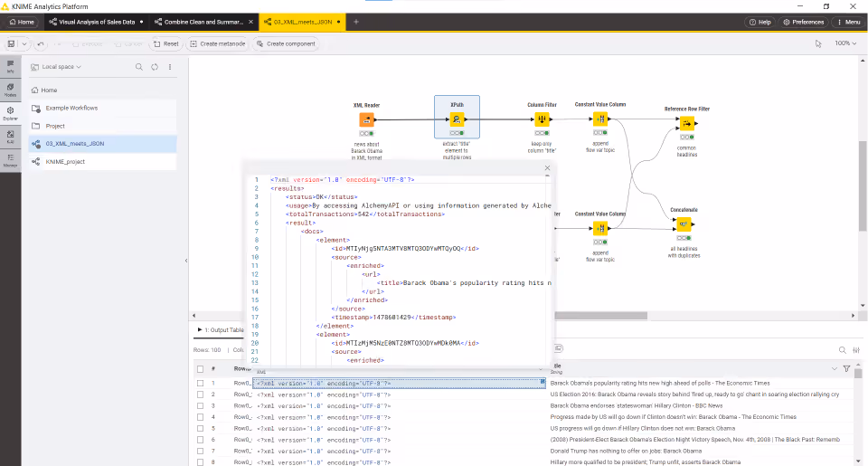This screenshot has height=466, width=868.
Task: Open the Nodes sidebar panel
Action: [11, 90]
